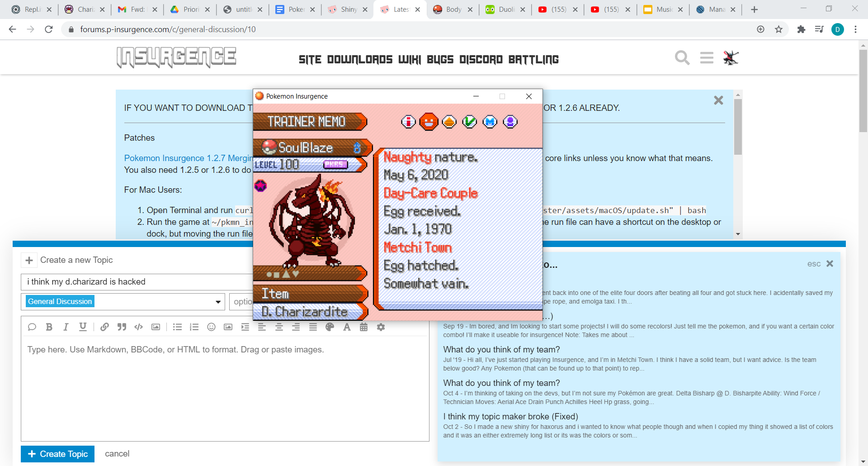Close the download announcement banner
The height and width of the screenshot is (466, 868).
coord(718,100)
